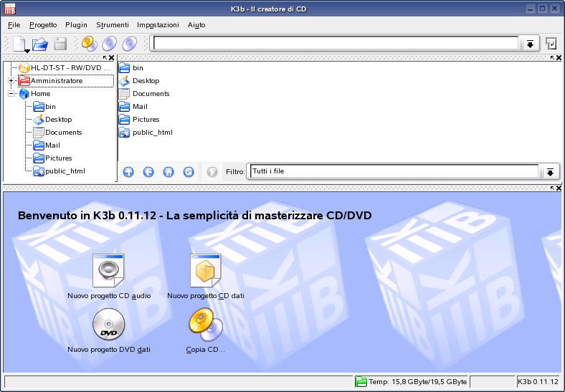Open the File menu
The width and height of the screenshot is (565, 392).
tap(14, 25)
